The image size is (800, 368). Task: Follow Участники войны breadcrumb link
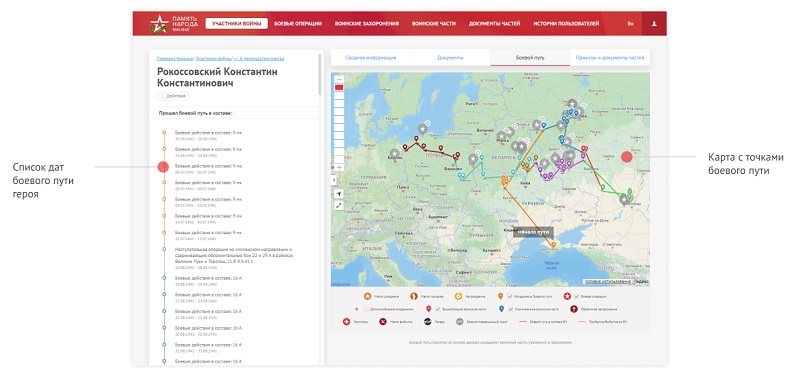213,59
